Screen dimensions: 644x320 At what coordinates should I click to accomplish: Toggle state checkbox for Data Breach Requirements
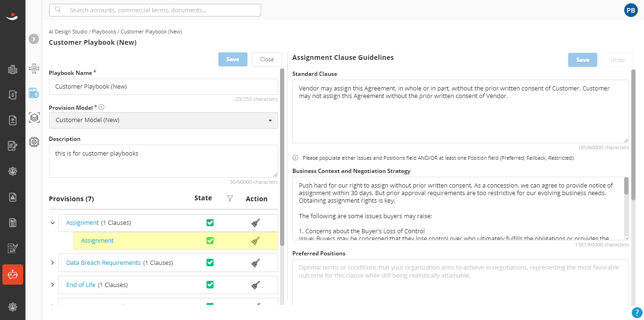click(x=210, y=263)
